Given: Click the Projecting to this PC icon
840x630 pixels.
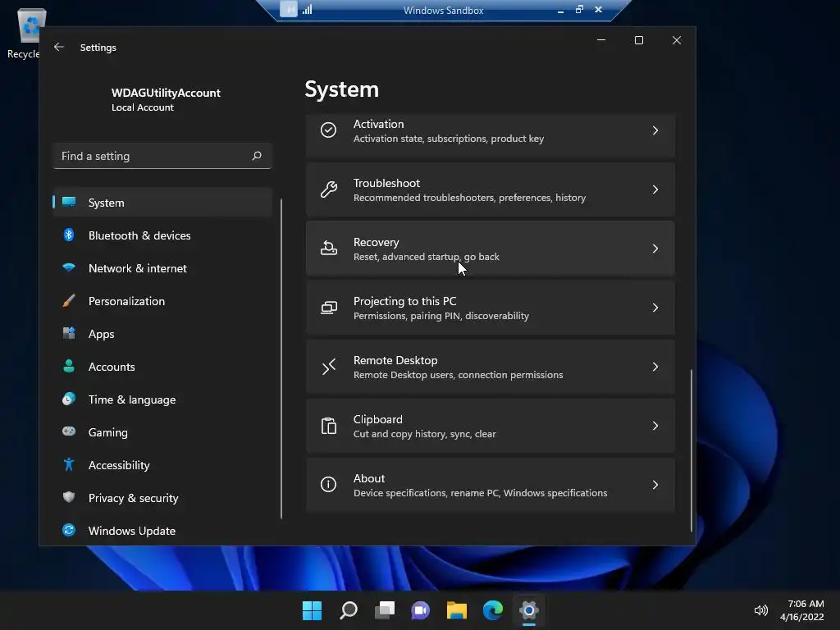Looking at the screenshot, I should point(328,308).
